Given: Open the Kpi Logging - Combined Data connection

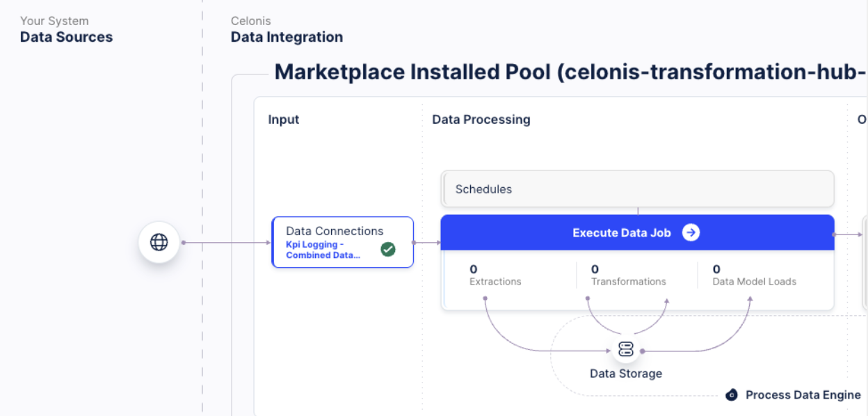Looking at the screenshot, I should pyautogui.click(x=323, y=250).
